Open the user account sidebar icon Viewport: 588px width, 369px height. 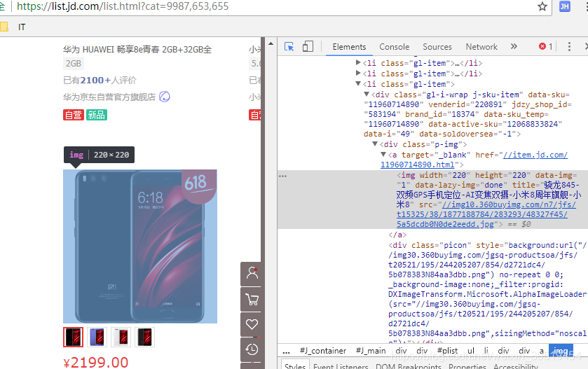[x=252, y=274]
